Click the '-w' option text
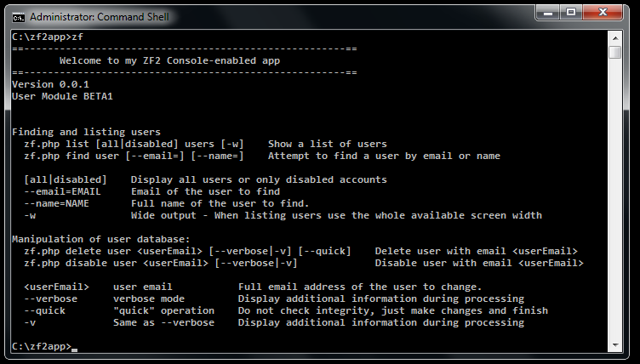Screen dimensions: 640x364 tap(30, 215)
